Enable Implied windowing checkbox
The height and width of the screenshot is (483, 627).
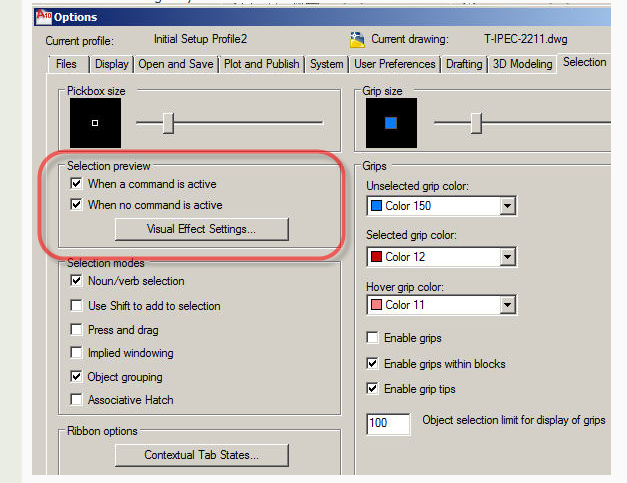76,353
